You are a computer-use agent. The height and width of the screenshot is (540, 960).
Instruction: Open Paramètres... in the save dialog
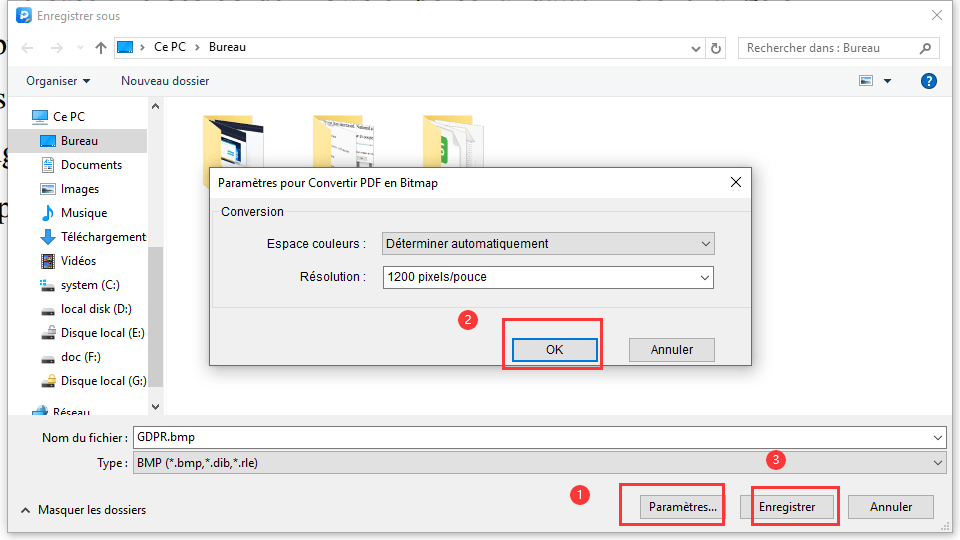683,507
